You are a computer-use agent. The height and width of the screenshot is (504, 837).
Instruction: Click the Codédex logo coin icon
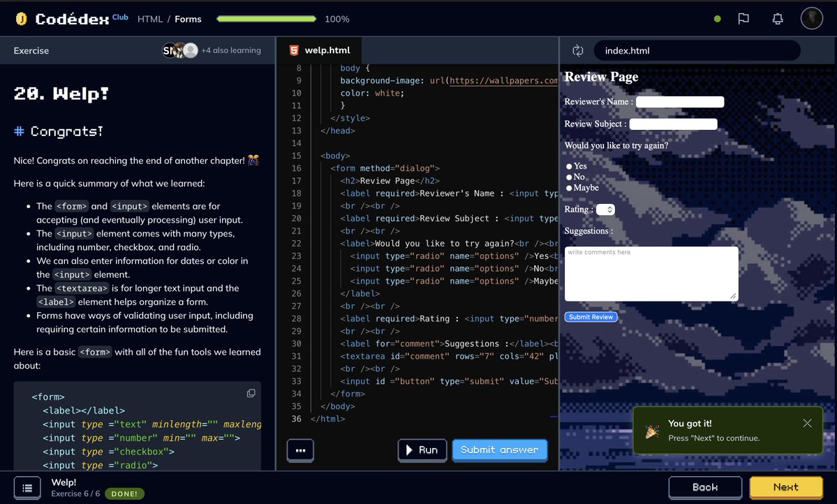click(x=21, y=19)
